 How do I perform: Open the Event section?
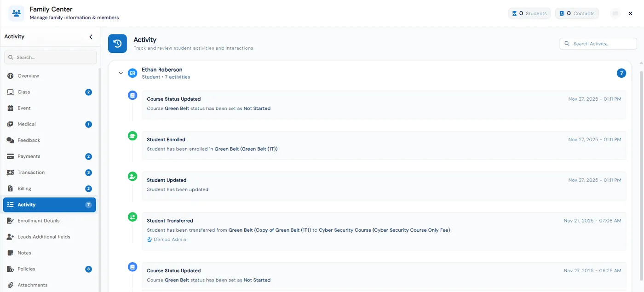[x=50, y=108]
